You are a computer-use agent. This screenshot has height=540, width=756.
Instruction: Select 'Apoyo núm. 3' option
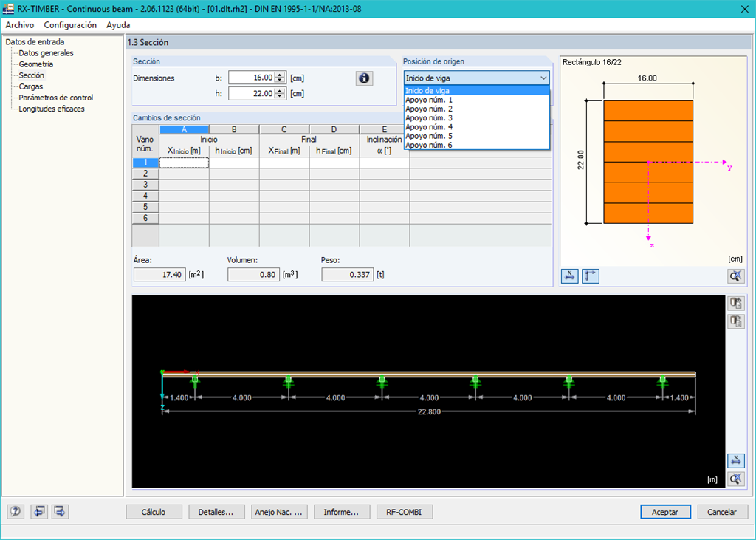coord(477,117)
